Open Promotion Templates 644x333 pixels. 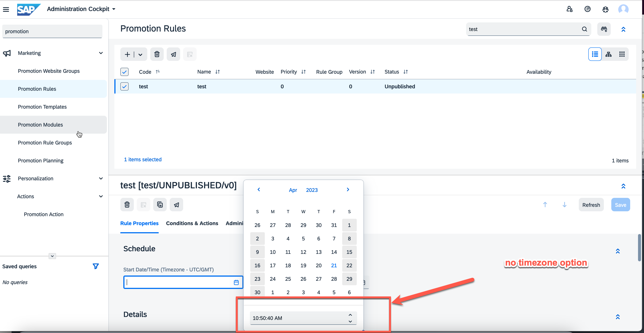[42, 107]
